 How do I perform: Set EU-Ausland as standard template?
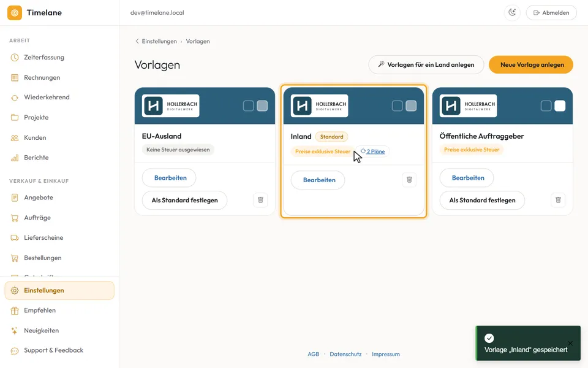(184, 201)
